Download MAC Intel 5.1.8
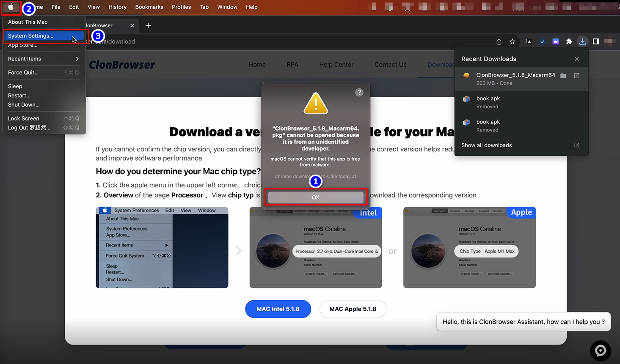 tap(278, 309)
